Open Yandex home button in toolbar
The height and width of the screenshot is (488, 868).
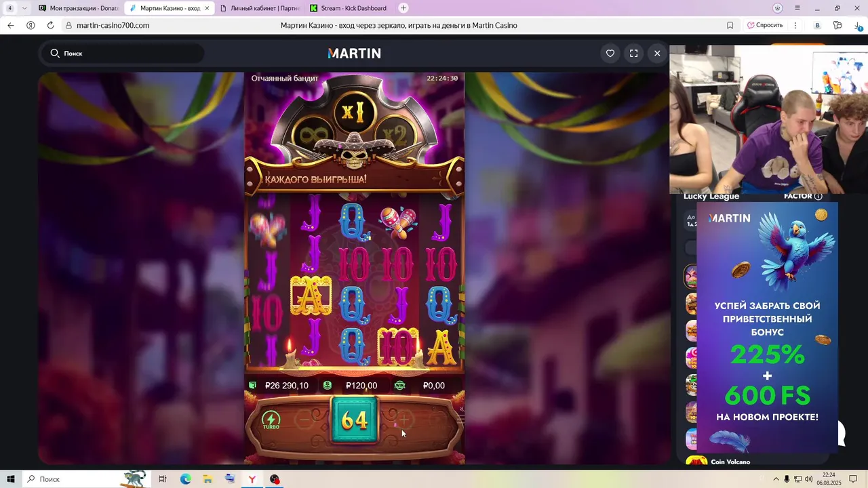click(31, 25)
